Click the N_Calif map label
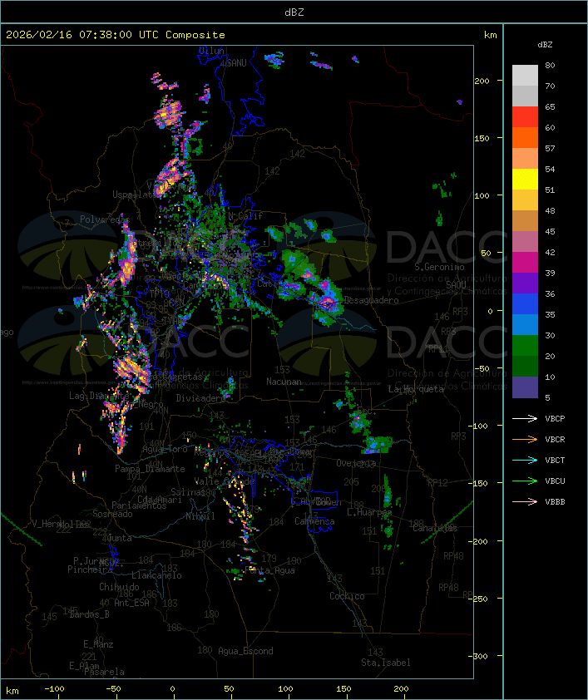The width and height of the screenshot is (588, 700). click(x=245, y=216)
